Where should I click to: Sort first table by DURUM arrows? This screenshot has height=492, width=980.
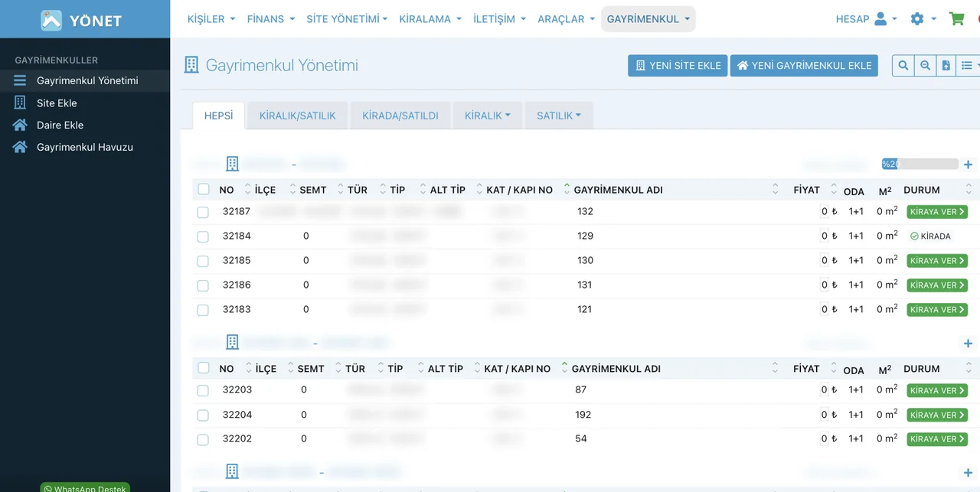click(x=969, y=189)
